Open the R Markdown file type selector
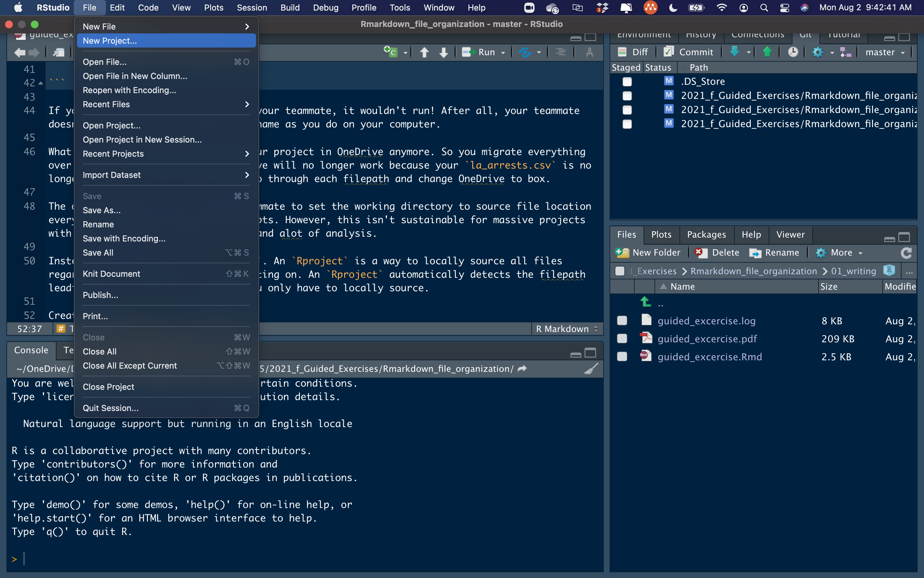This screenshot has height=578, width=924. tap(567, 329)
